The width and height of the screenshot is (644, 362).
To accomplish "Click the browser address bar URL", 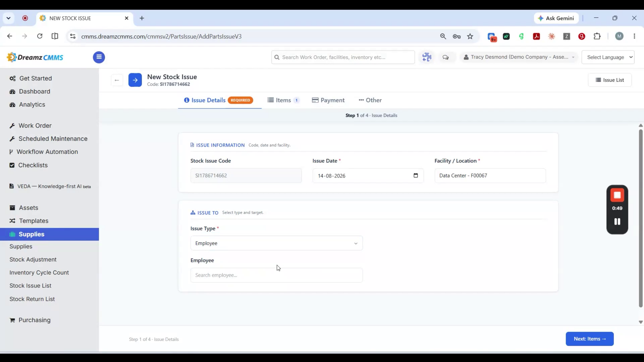I will point(161,36).
